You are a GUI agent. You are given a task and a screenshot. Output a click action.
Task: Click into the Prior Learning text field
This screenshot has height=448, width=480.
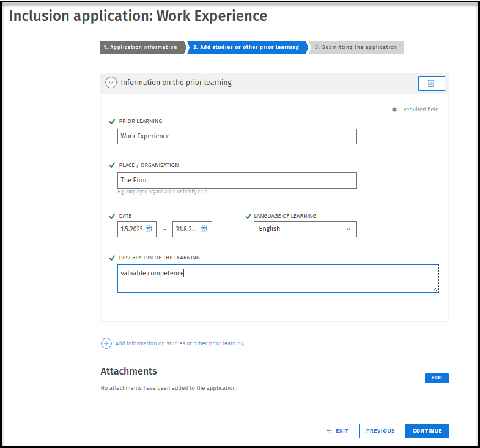pyautogui.click(x=237, y=136)
